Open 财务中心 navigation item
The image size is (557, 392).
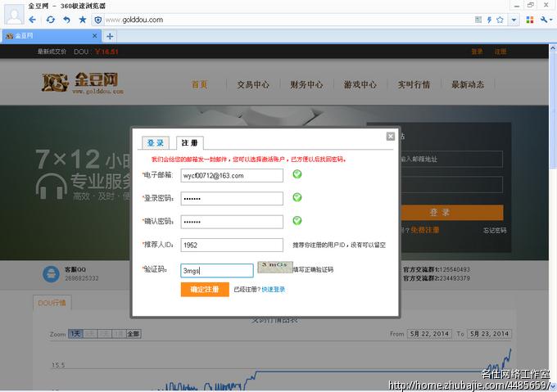[x=306, y=84]
